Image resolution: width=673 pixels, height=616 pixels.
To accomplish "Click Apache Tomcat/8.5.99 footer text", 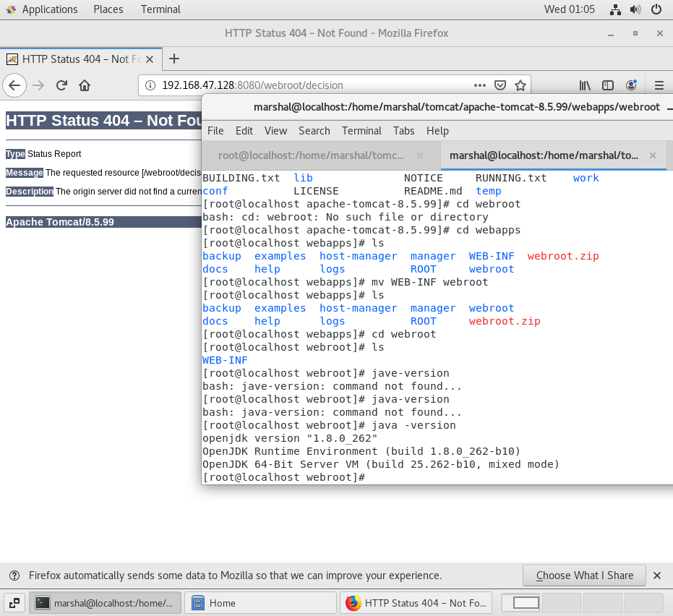I will click(60, 222).
